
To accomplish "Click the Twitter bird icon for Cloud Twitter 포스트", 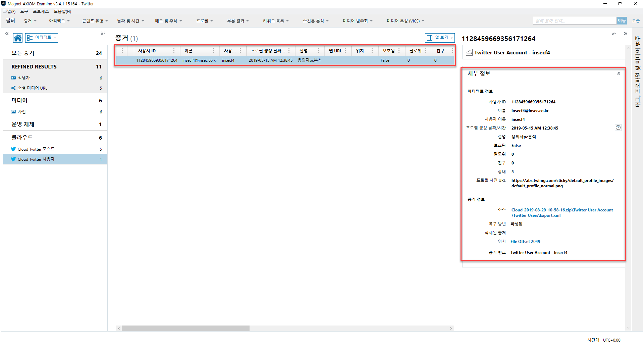I will tap(13, 149).
